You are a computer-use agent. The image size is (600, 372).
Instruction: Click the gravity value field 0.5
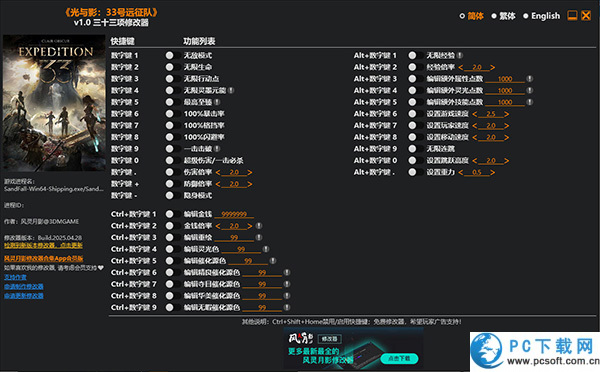pyautogui.click(x=477, y=173)
